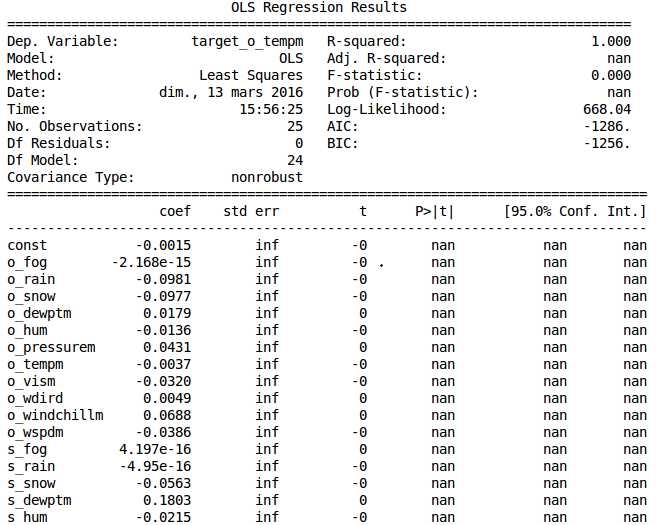Select the AIC value -1286.
The height and width of the screenshot is (525, 658).
[x=607, y=126]
